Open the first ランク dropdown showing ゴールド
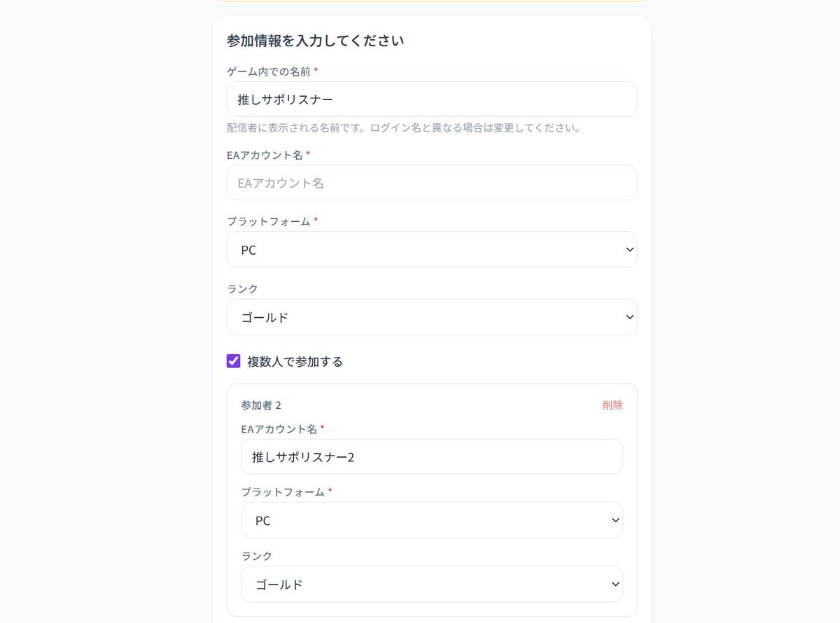 [x=432, y=317]
